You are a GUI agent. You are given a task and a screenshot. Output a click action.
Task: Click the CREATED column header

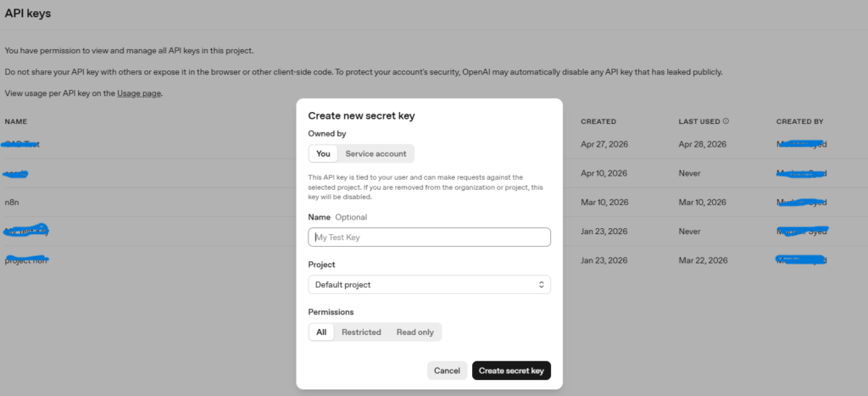(598, 121)
